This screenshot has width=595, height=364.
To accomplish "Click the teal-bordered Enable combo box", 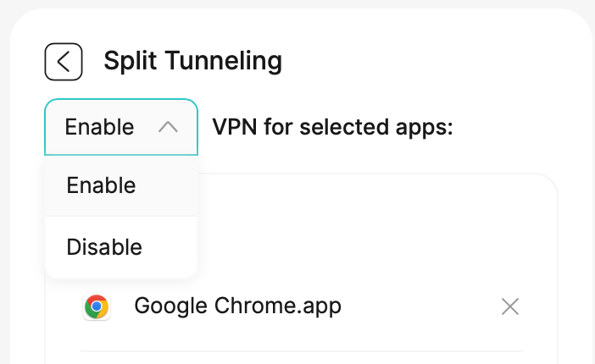I will [x=121, y=127].
